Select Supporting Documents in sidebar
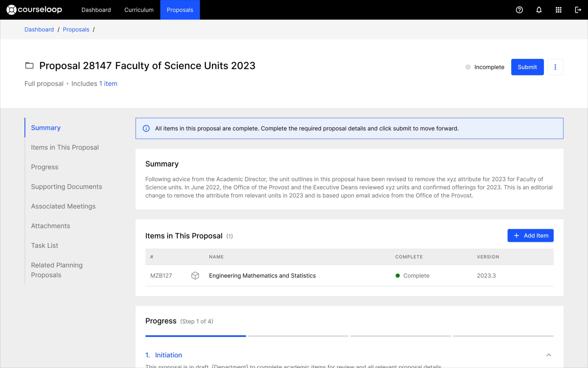 pos(66,187)
